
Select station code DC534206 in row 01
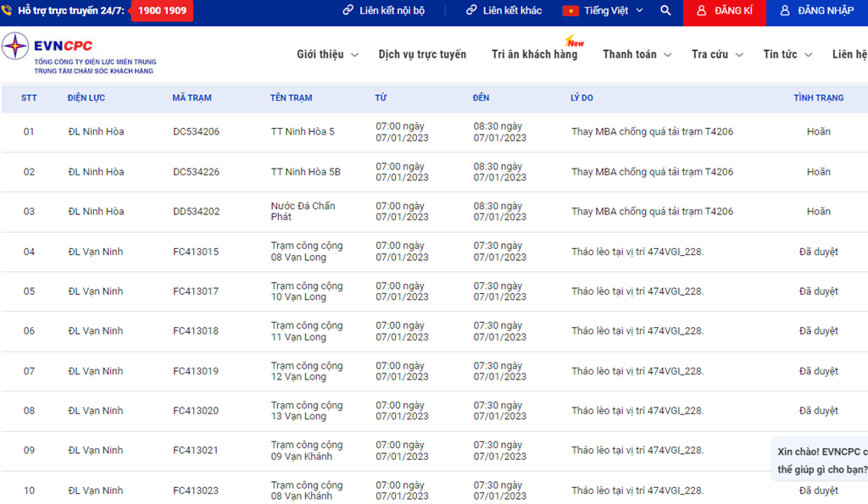[196, 132]
